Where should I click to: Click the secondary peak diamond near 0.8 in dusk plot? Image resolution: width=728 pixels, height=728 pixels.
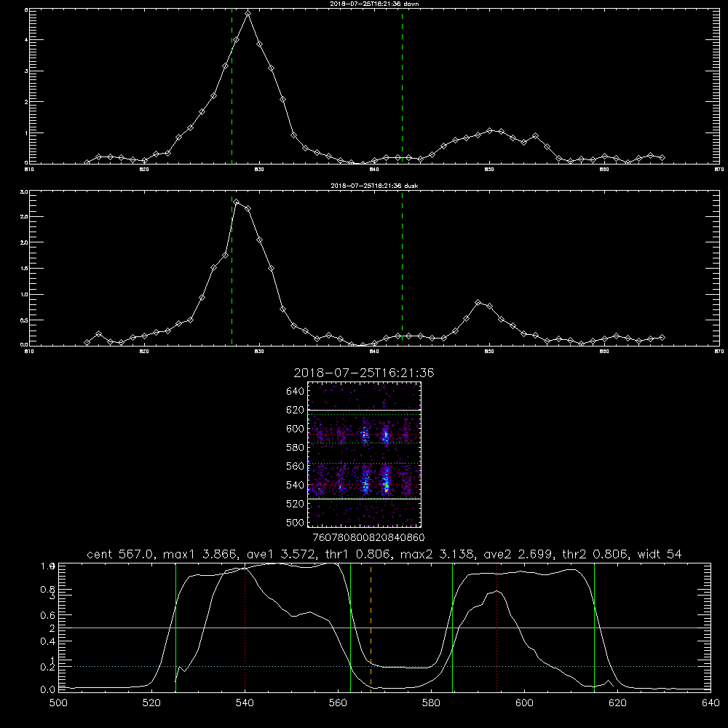[478, 303]
